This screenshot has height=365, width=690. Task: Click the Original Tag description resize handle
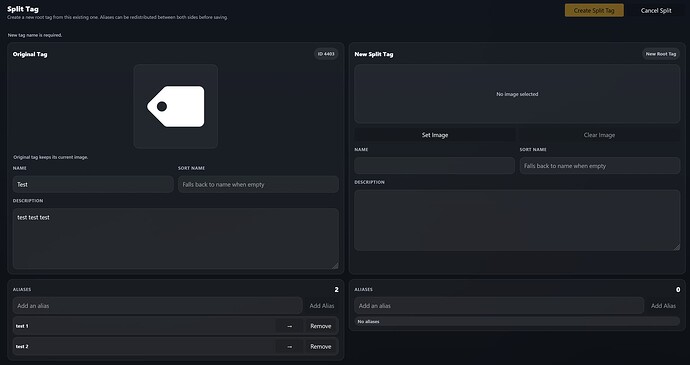pos(335,265)
